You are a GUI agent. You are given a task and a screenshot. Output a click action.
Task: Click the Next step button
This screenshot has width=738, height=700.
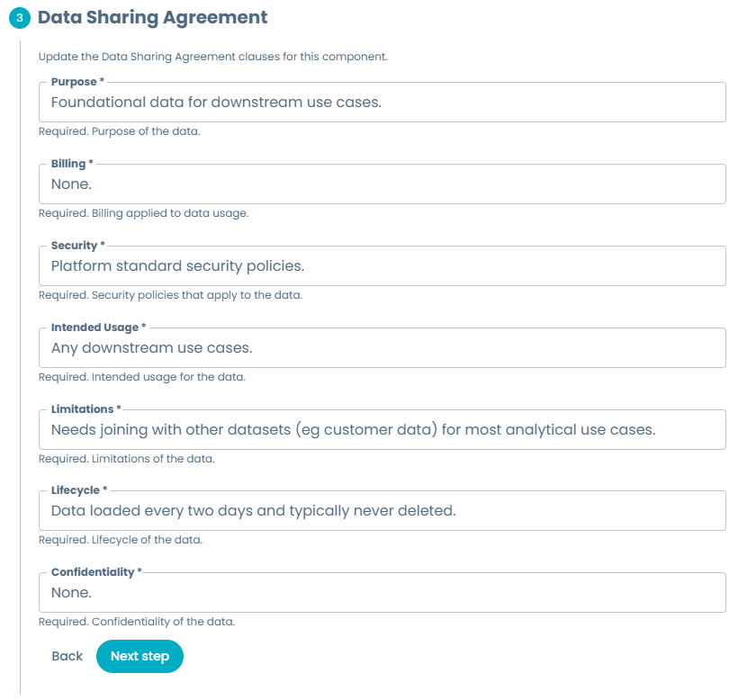(x=139, y=656)
